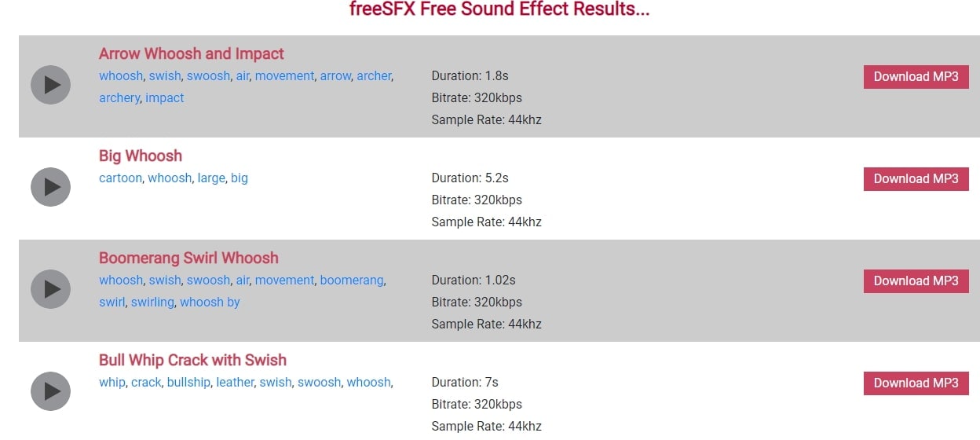Open the Big Whoosh title link

tap(140, 156)
